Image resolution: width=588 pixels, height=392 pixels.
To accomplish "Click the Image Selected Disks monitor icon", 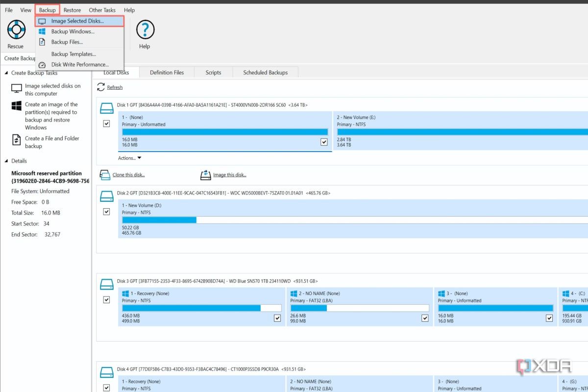I will [42, 22].
